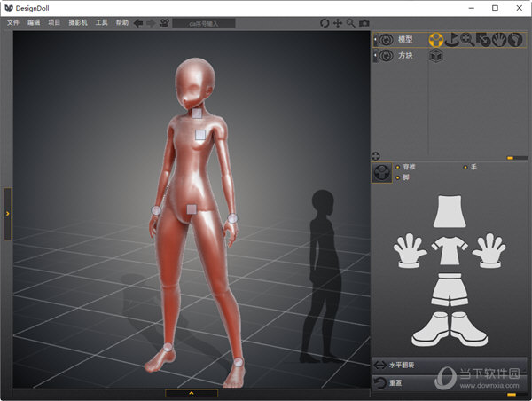
Task: Open the 工具 menu
Action: 101,23
